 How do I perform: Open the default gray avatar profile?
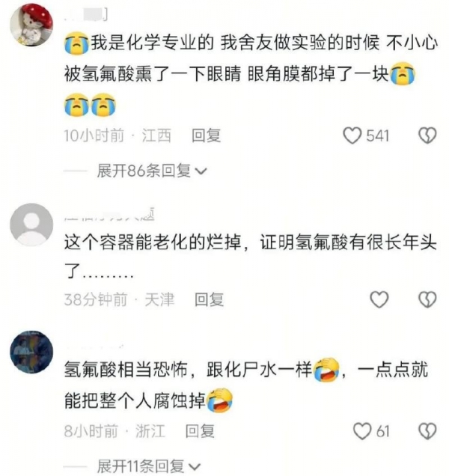31,225
